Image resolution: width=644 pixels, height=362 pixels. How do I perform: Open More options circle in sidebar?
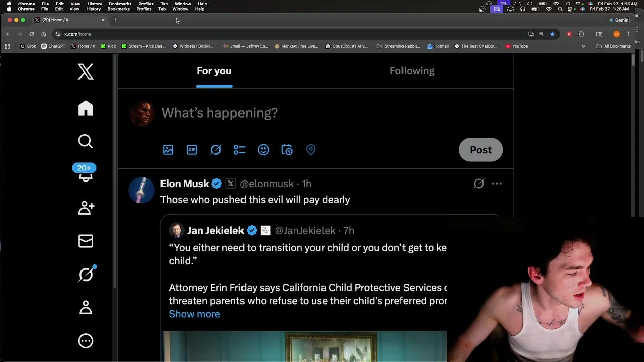click(x=86, y=341)
